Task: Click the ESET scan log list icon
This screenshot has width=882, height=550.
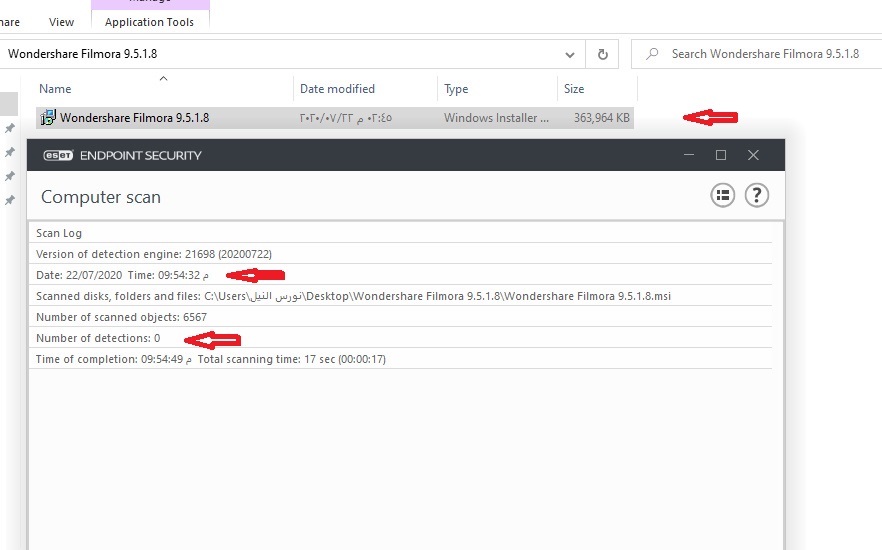Action: coord(723,195)
